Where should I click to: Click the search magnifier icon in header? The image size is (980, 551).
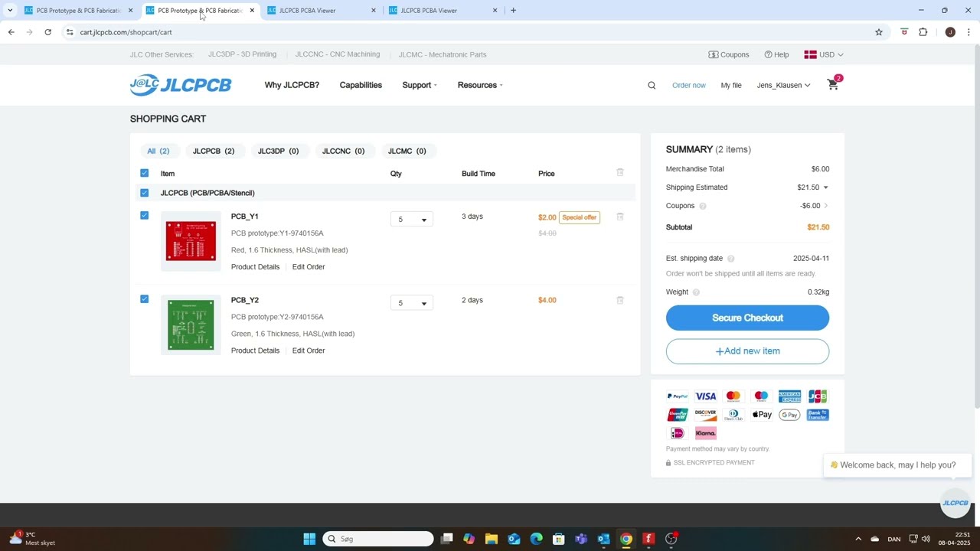[652, 86]
